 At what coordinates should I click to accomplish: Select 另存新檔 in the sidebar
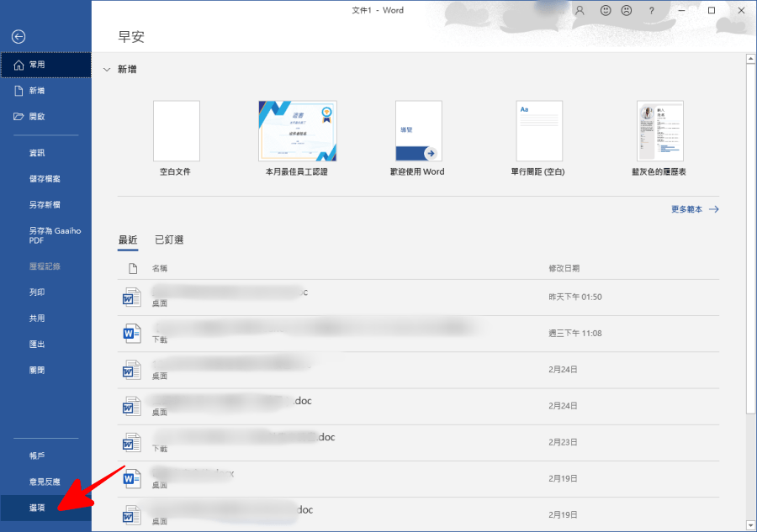46,205
